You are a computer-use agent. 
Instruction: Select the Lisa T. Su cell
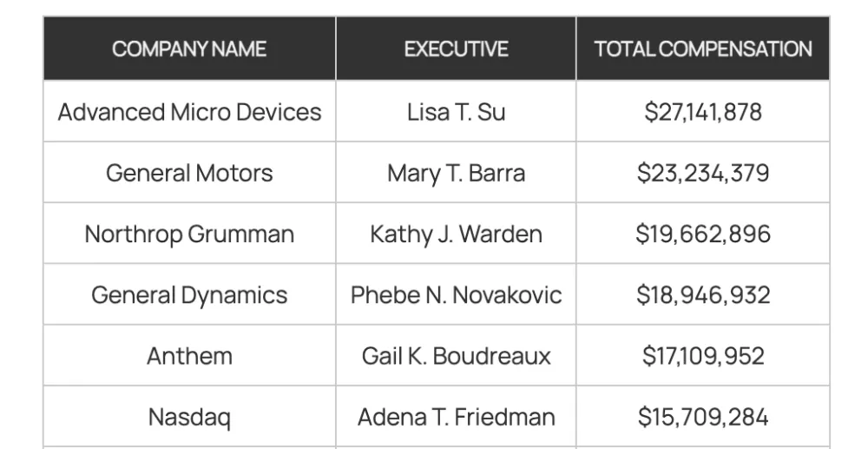click(457, 111)
